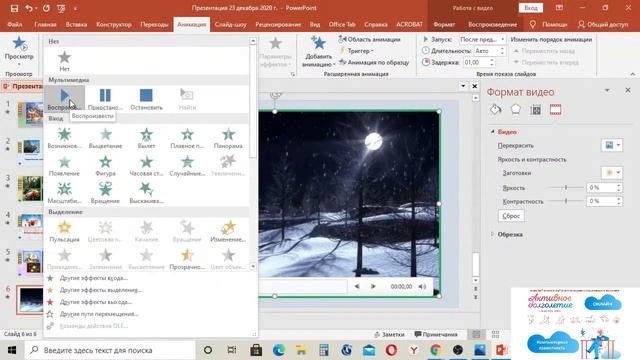640x360 pixels.
Task: Switch to the Переходы tab
Action: click(154, 24)
